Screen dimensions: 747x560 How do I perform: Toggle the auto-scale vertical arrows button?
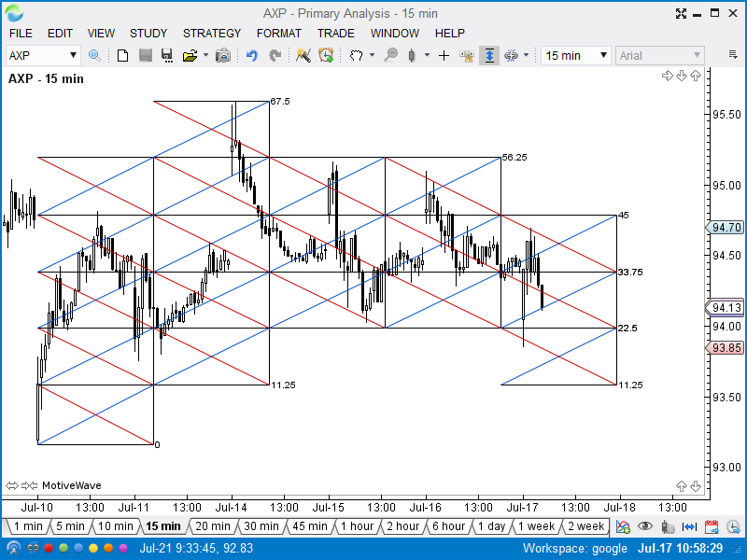pos(489,56)
